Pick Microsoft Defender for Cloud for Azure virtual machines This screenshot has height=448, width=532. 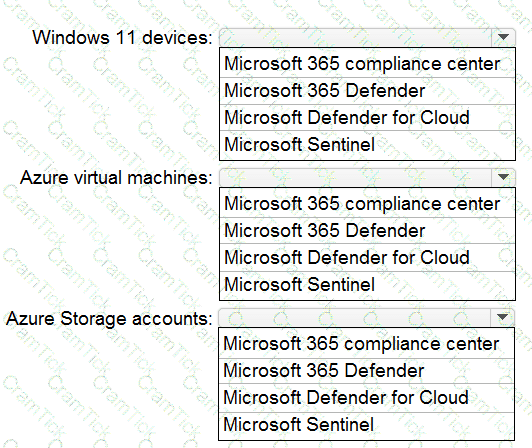pyautogui.click(x=367, y=258)
